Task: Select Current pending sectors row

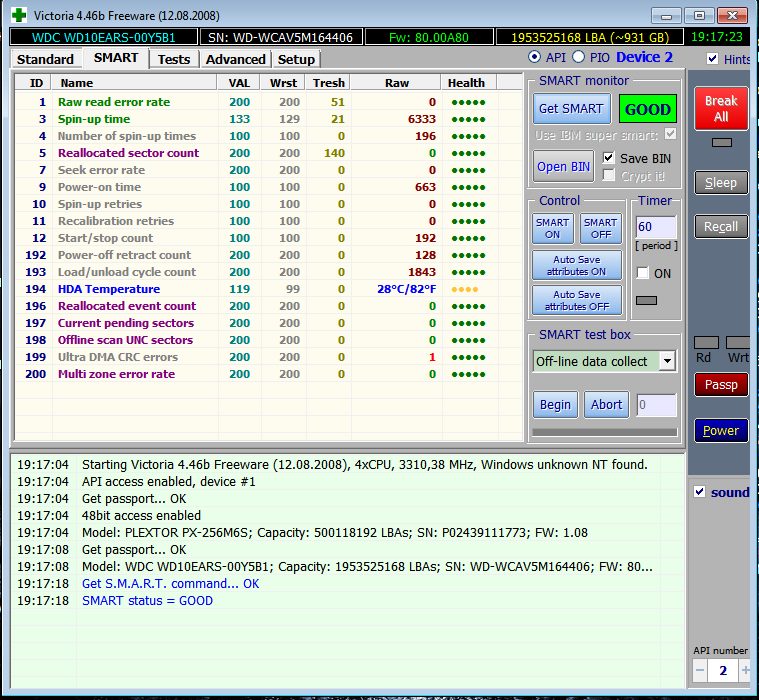Action: [269, 323]
